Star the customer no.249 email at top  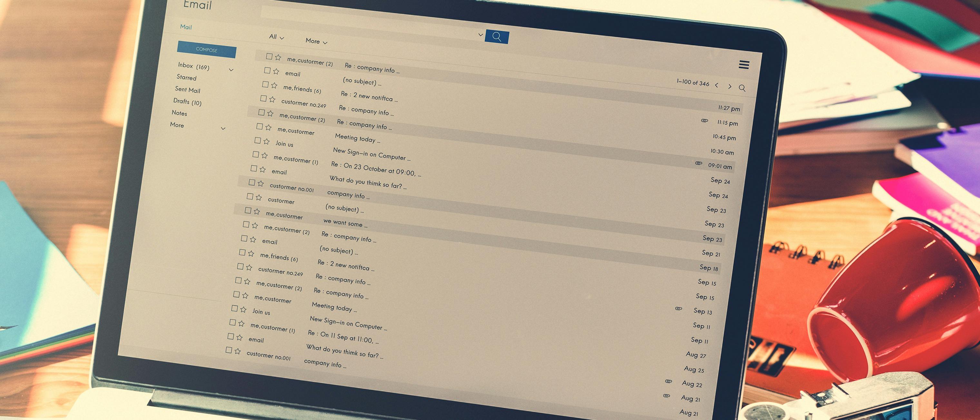(272, 99)
